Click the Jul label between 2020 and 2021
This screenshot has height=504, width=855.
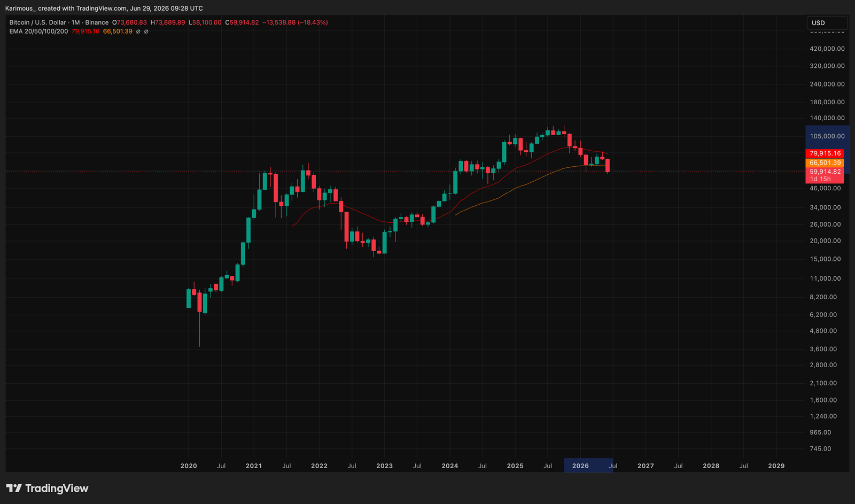[x=221, y=466]
